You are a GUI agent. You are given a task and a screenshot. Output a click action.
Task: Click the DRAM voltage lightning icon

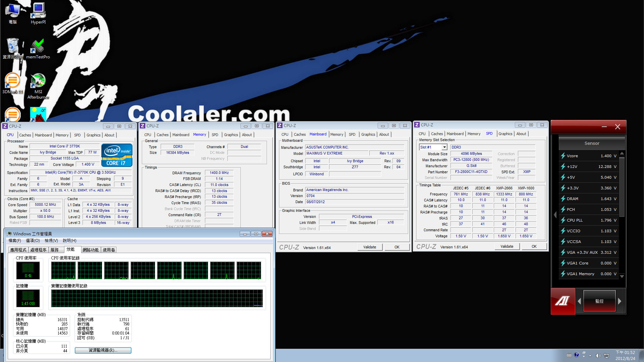(x=563, y=199)
